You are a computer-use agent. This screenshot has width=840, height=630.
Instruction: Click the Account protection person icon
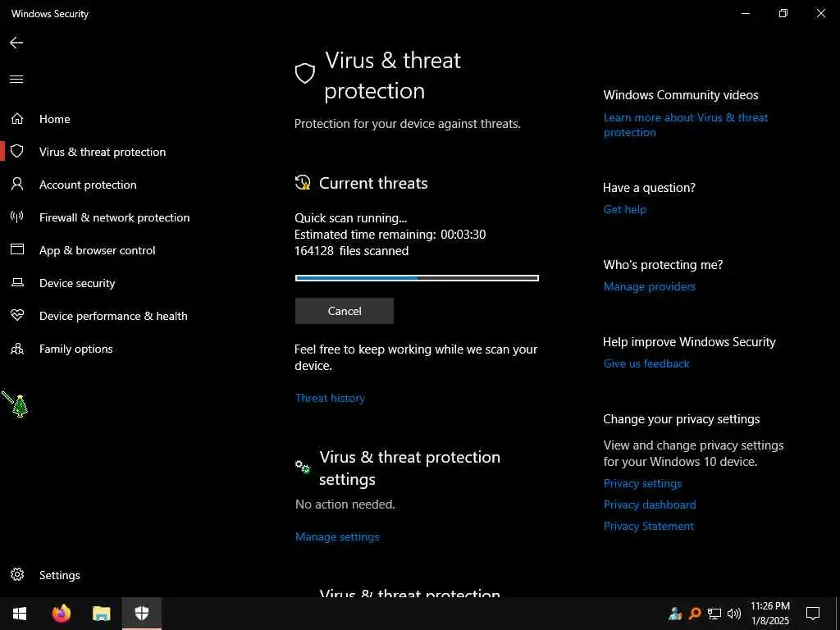click(x=17, y=185)
